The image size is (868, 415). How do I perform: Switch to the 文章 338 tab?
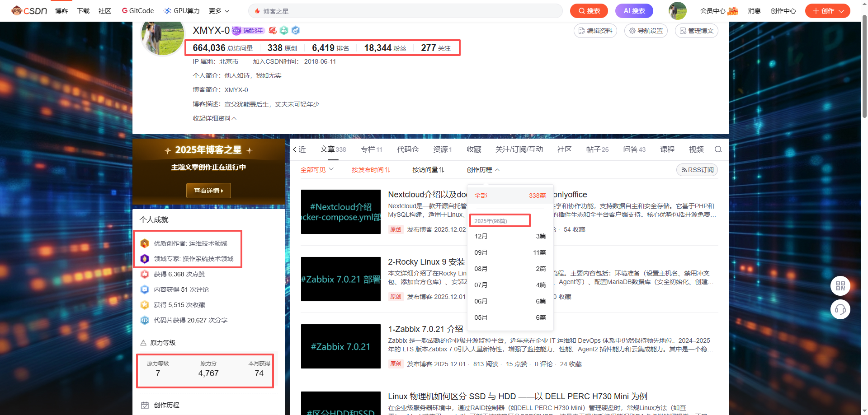click(x=333, y=149)
